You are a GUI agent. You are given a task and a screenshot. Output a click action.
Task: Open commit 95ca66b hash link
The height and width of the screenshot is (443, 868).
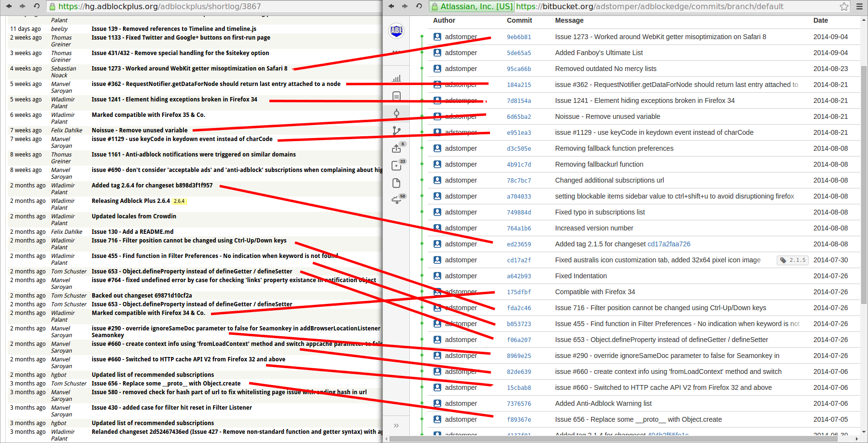(519, 69)
